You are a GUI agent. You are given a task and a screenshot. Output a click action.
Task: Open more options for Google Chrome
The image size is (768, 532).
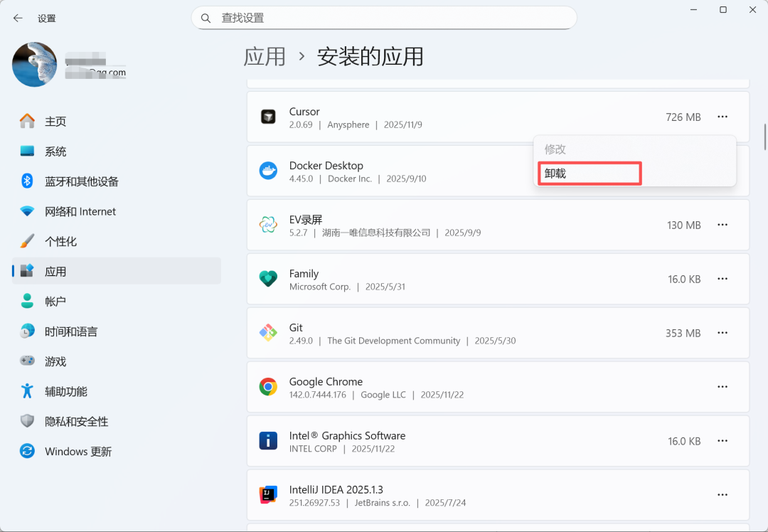click(x=722, y=386)
